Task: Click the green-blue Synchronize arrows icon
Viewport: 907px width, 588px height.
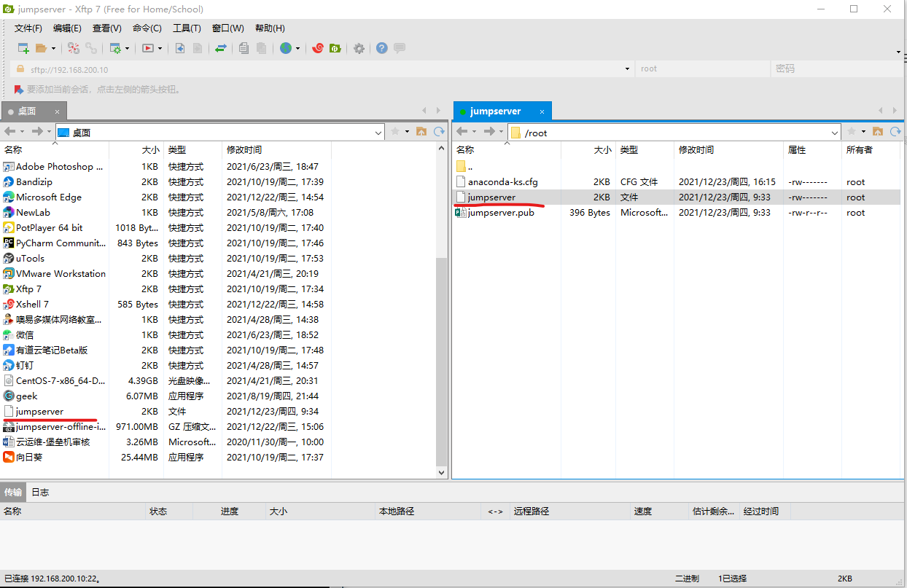Action: pos(220,48)
